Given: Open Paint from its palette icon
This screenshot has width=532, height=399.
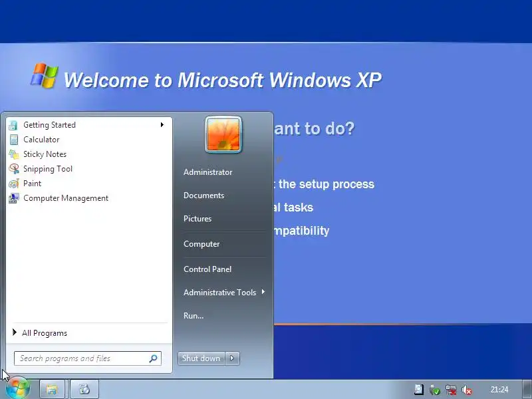Looking at the screenshot, I should (13, 184).
